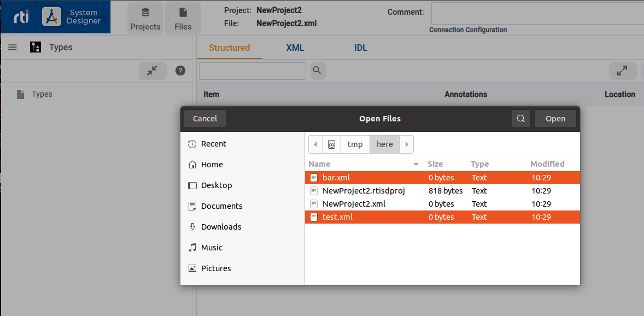Select the Types node in the tree
This screenshot has height=316, width=644.
tap(42, 94)
